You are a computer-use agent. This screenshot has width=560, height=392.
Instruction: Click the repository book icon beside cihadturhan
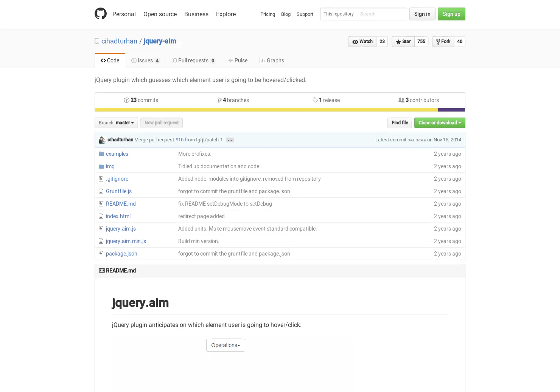pyautogui.click(x=97, y=41)
